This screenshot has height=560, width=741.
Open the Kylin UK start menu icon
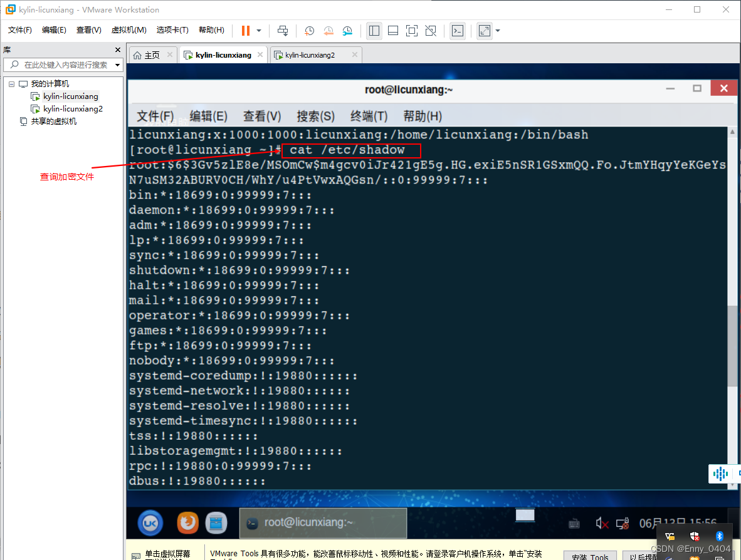(150, 523)
